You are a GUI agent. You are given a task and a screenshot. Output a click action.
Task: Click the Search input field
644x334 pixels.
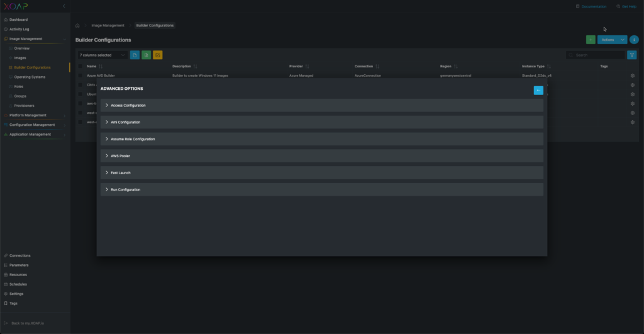tap(595, 55)
